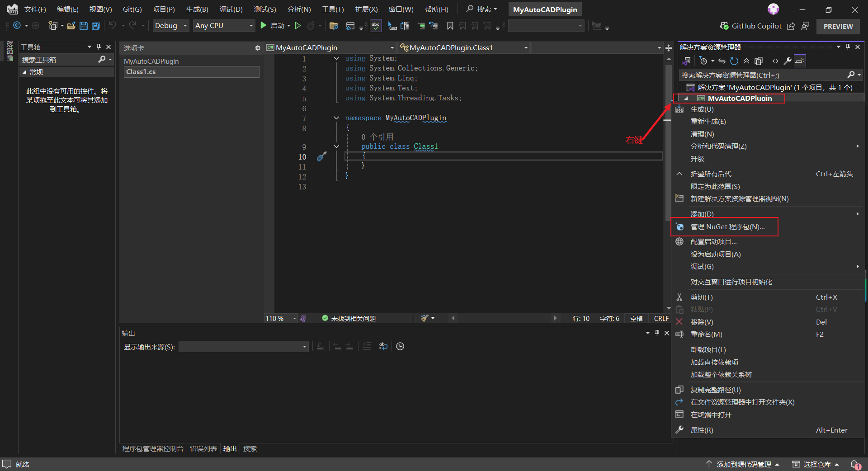Toggle preview selected items icon
868x471 pixels.
click(x=800, y=61)
